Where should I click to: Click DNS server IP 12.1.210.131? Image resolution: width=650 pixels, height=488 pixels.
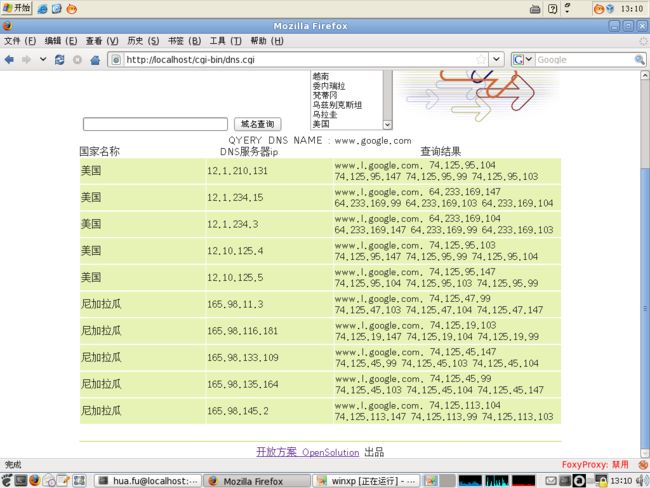coord(237,171)
